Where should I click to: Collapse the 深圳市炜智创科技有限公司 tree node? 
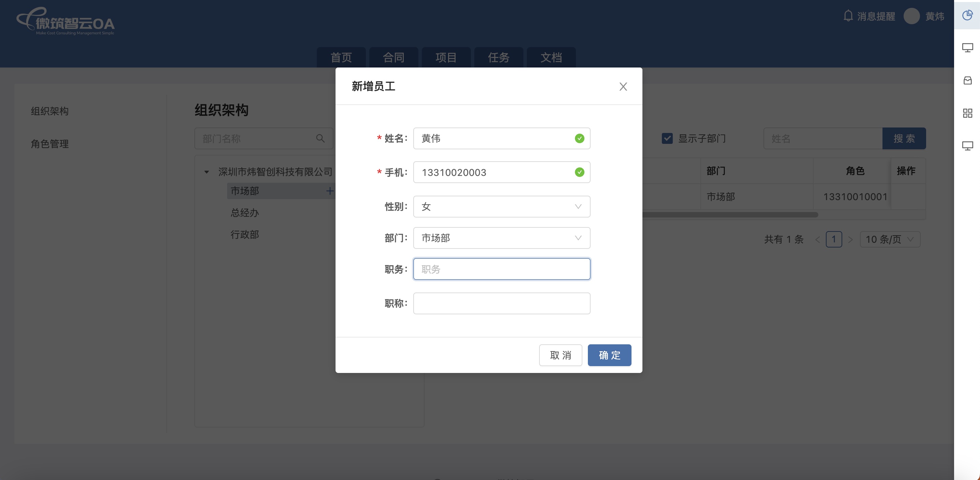point(207,172)
